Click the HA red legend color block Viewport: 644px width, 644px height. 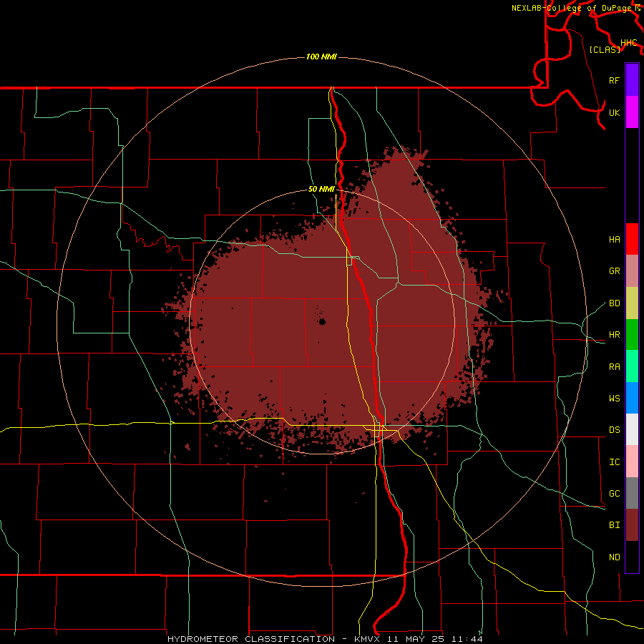[632, 239]
